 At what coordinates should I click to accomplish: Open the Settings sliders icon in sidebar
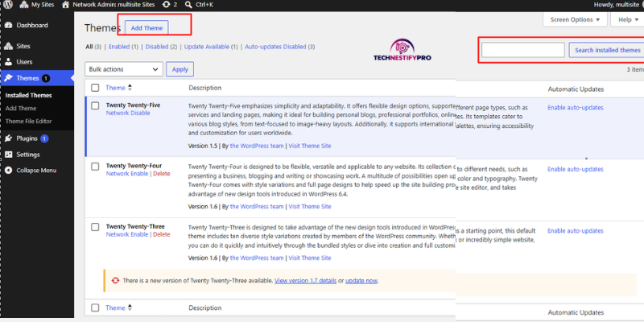pos(8,155)
